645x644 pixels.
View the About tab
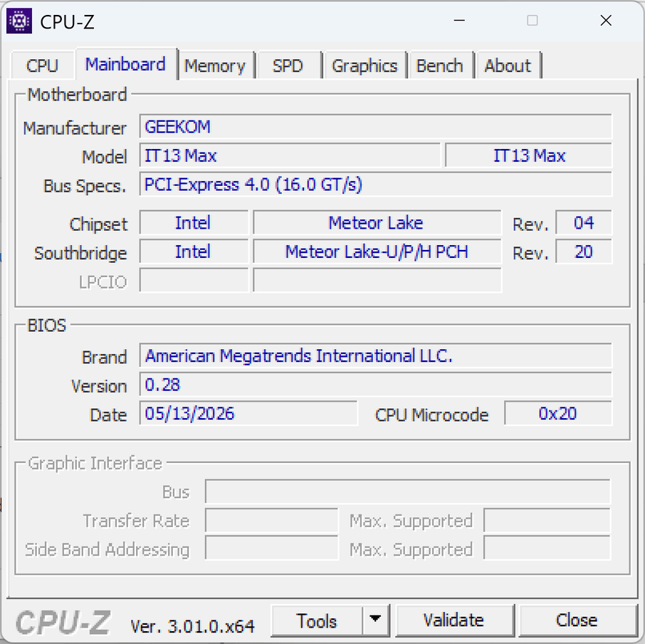[x=508, y=66]
